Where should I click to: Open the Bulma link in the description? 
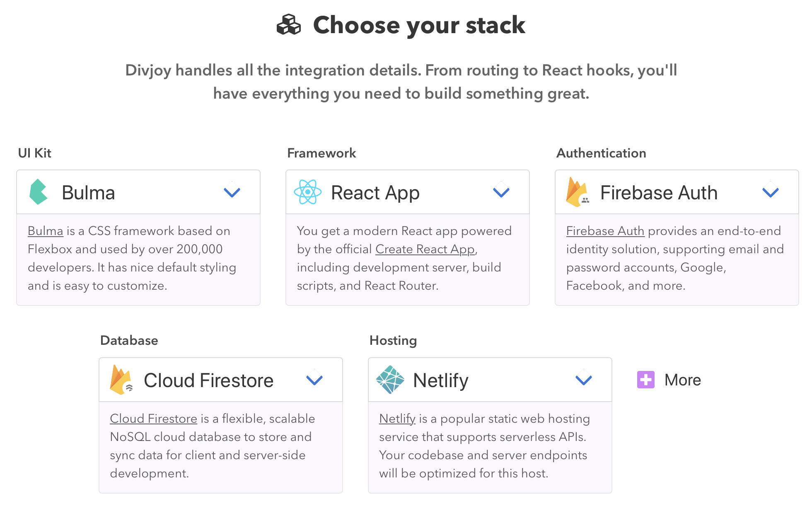click(x=46, y=231)
